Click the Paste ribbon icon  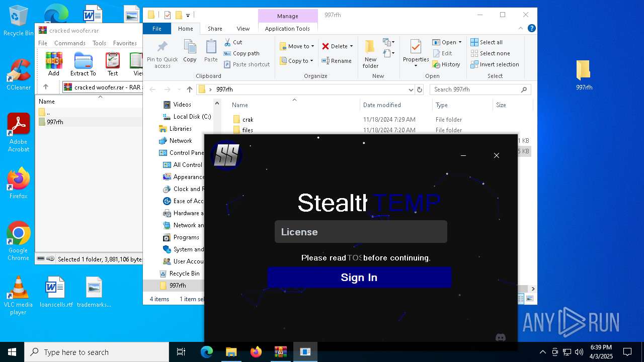tap(211, 51)
